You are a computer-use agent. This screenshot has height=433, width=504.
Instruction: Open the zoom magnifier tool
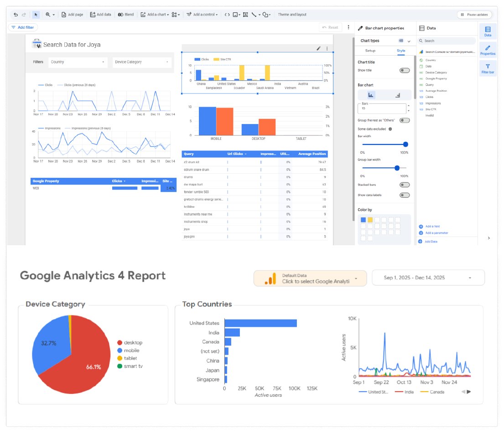point(50,15)
